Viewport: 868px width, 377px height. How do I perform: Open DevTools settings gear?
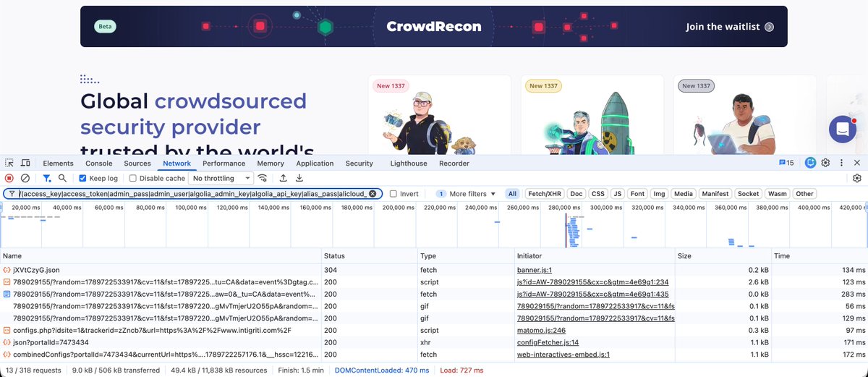tap(825, 164)
